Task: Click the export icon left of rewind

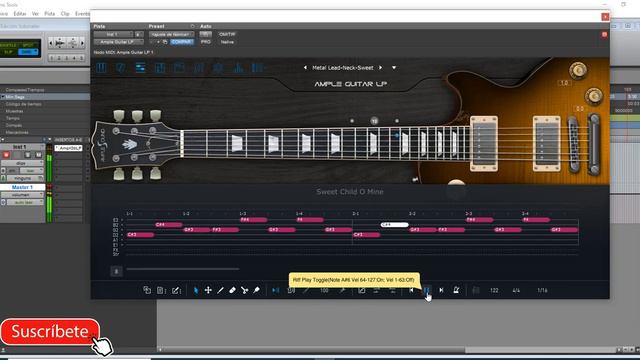Action: [x=362, y=290]
